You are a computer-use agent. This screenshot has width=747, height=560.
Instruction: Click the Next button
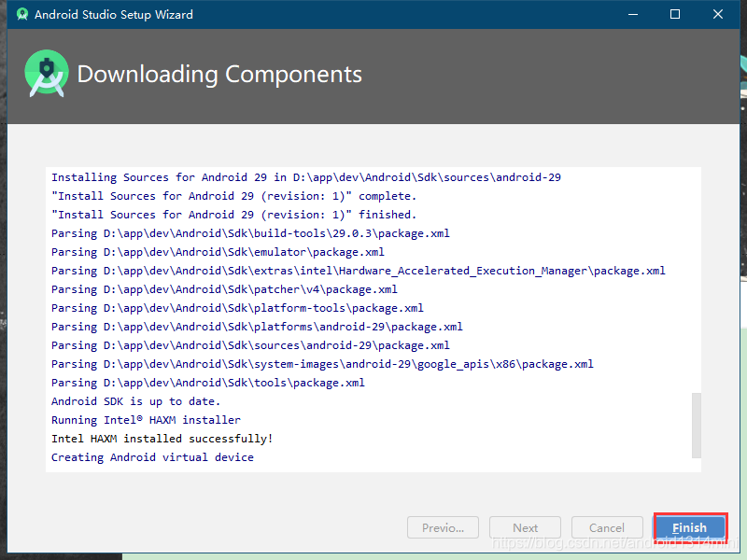coord(525,527)
